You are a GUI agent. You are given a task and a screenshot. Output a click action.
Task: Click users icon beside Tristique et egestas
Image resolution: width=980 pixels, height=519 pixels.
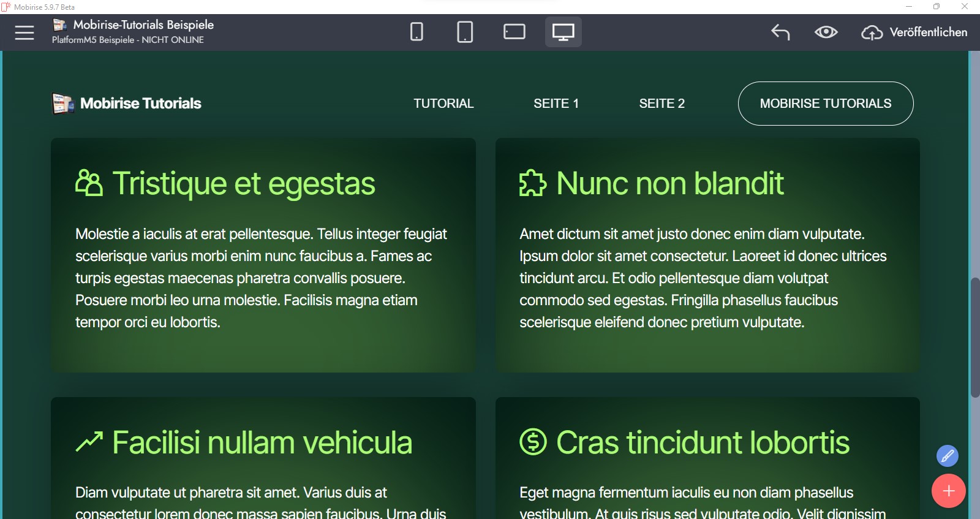pyautogui.click(x=89, y=183)
